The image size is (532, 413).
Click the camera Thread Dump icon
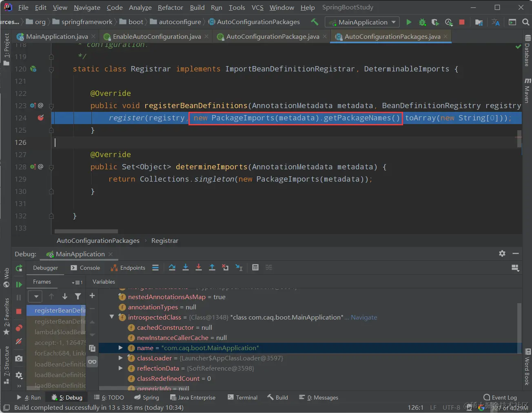(x=19, y=358)
